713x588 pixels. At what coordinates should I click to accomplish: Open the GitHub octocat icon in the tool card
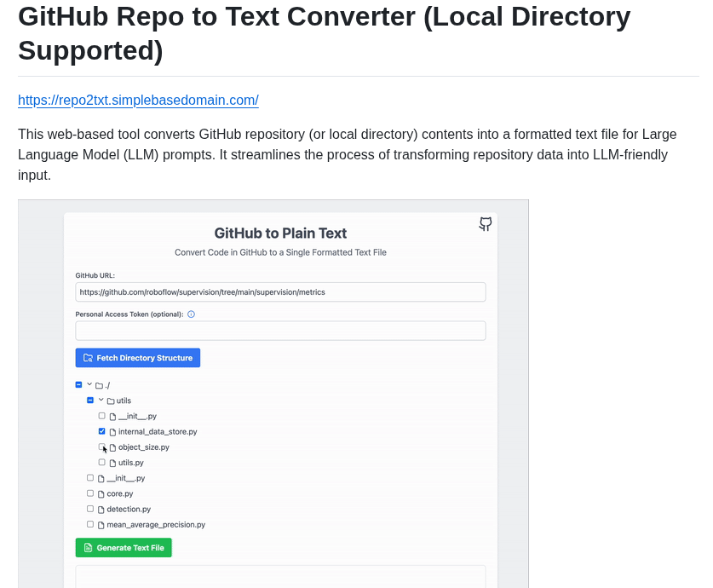point(486,224)
